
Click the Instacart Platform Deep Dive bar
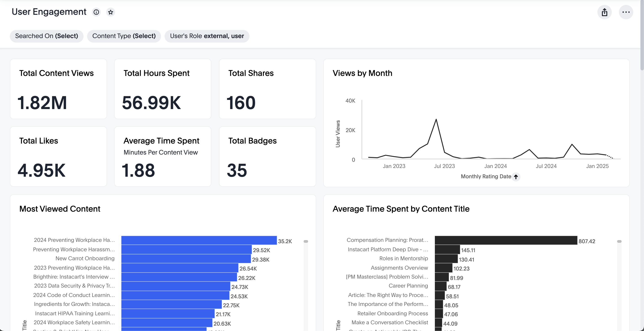click(447, 249)
